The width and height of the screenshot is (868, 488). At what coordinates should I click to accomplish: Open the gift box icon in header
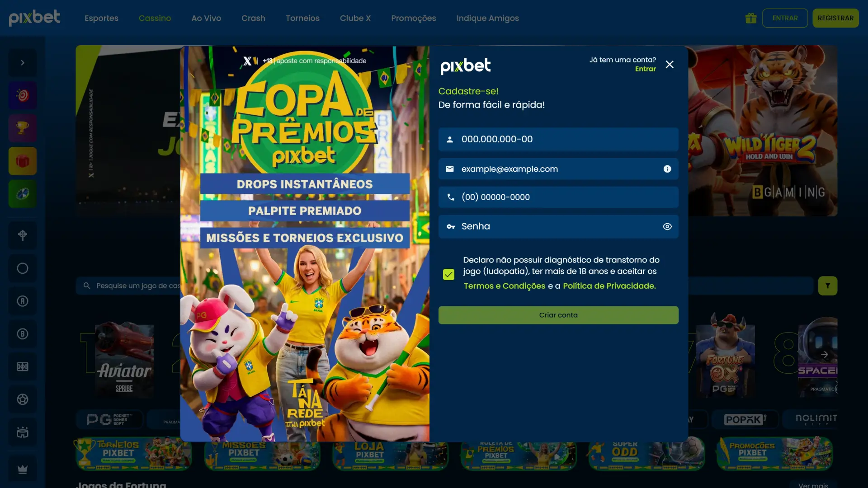point(751,18)
